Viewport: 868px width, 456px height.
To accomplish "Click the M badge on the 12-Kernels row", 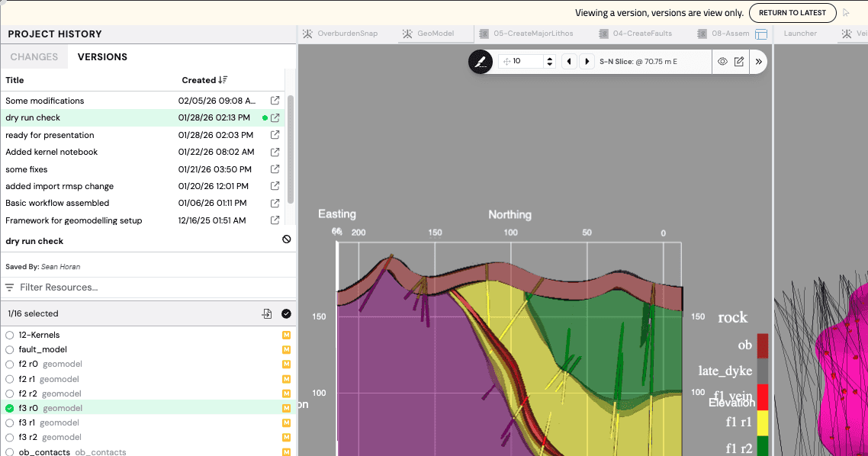I will coord(286,335).
